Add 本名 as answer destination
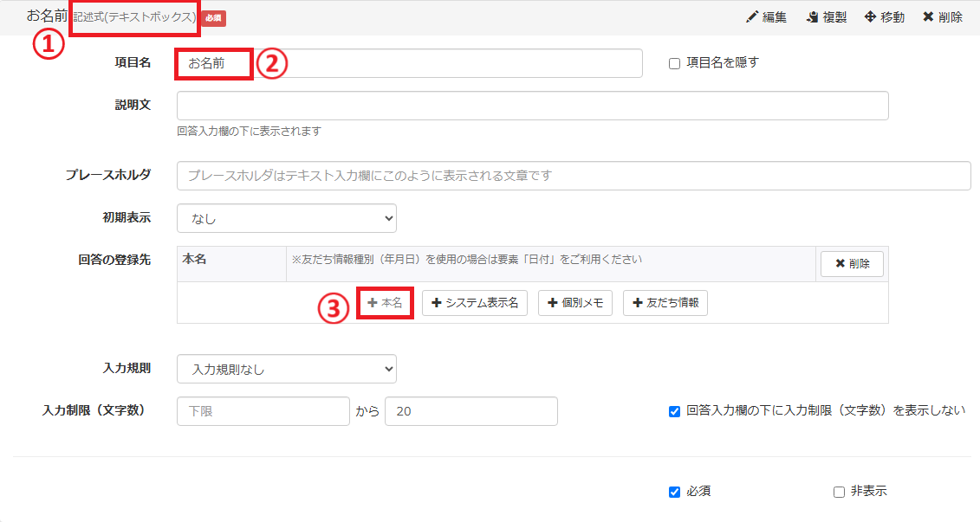 coord(385,303)
